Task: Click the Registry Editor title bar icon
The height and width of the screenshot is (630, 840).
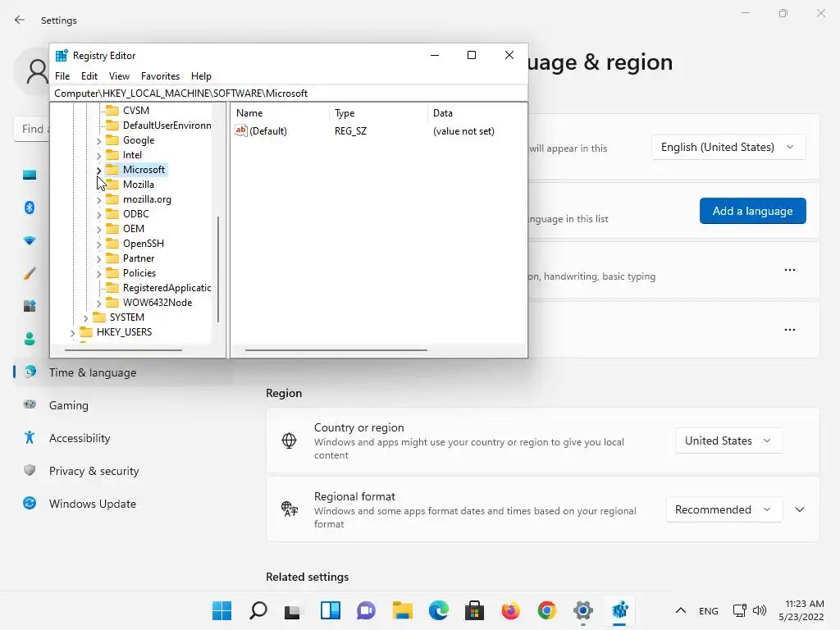Action: point(62,55)
